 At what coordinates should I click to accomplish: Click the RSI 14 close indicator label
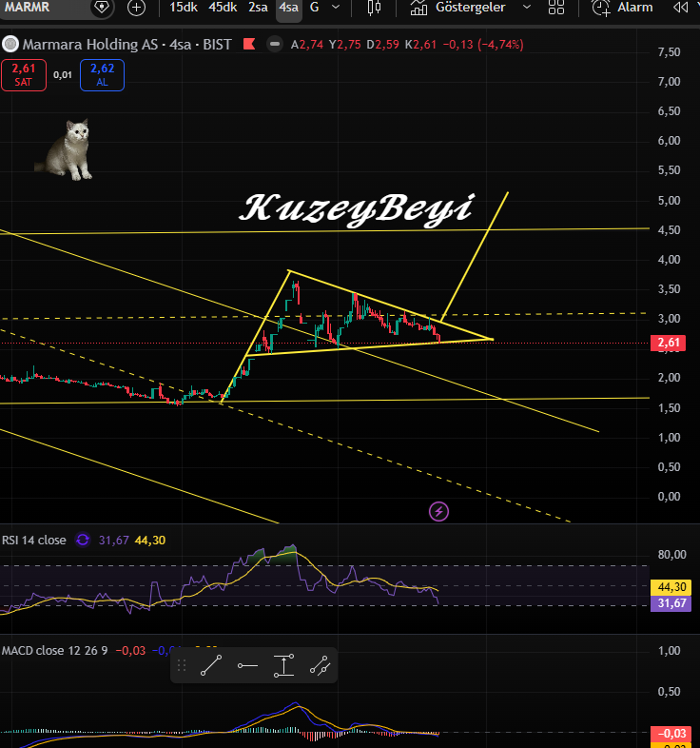[x=34, y=540]
